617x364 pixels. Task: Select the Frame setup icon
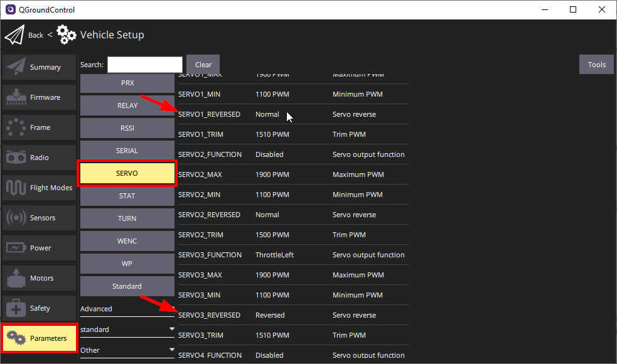click(16, 127)
